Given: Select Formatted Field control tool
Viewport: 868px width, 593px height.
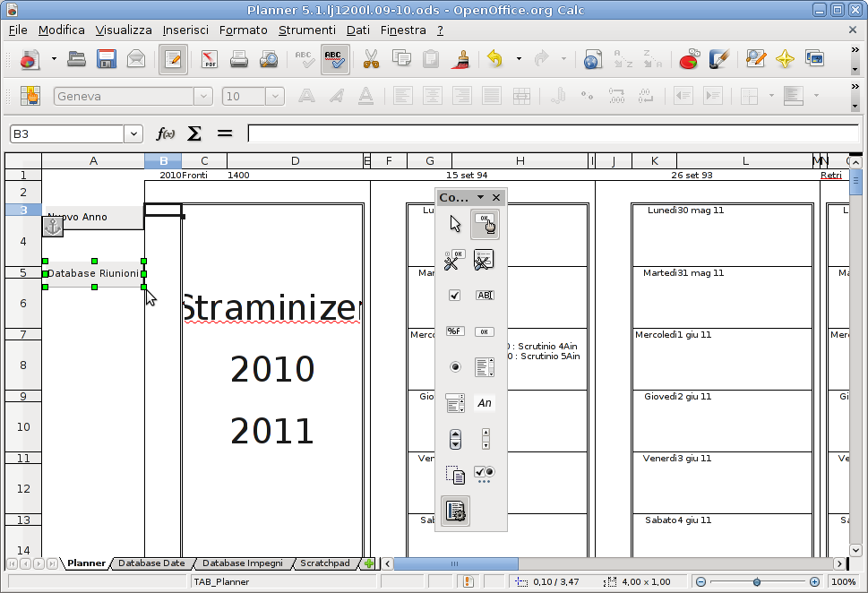Looking at the screenshot, I should pyautogui.click(x=455, y=331).
